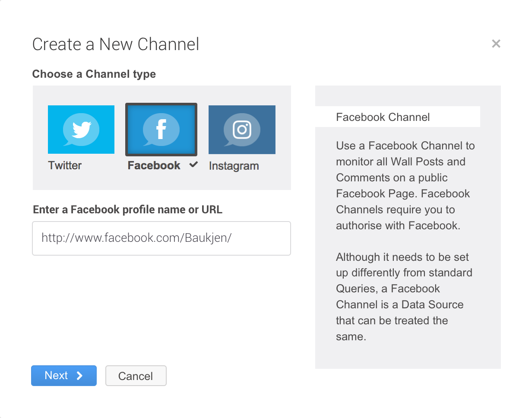This screenshot has height=418, width=532.
Task: Click the paragraph starting "Although it needs"
Action: click(404, 297)
